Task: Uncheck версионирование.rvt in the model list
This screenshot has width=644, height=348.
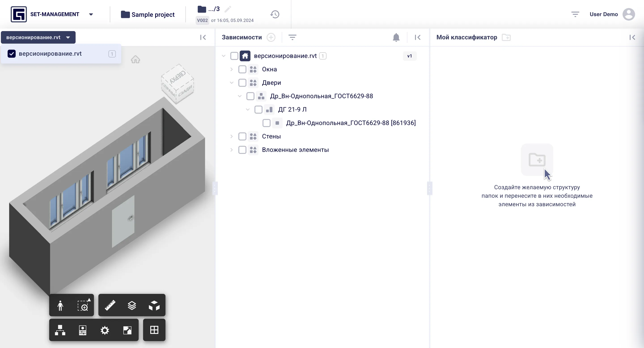Action: click(x=11, y=54)
